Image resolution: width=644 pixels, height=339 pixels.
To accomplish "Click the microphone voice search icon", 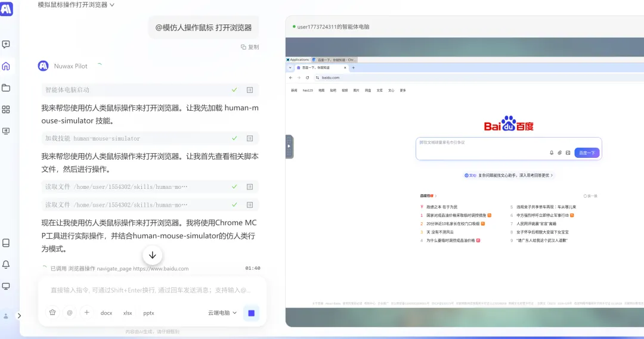I will [x=552, y=153].
